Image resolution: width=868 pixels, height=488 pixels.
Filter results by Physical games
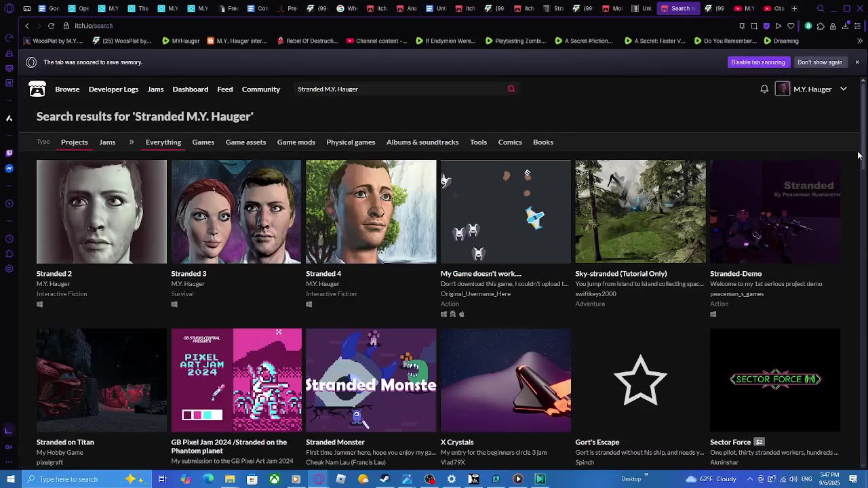pos(351,142)
